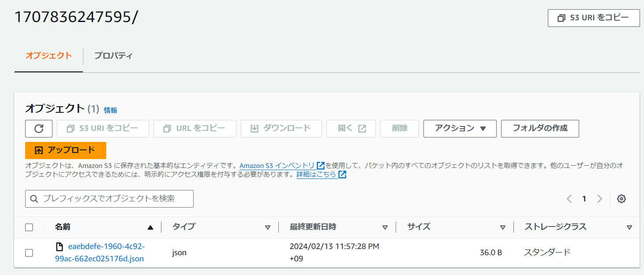Click the 開く button

point(351,129)
